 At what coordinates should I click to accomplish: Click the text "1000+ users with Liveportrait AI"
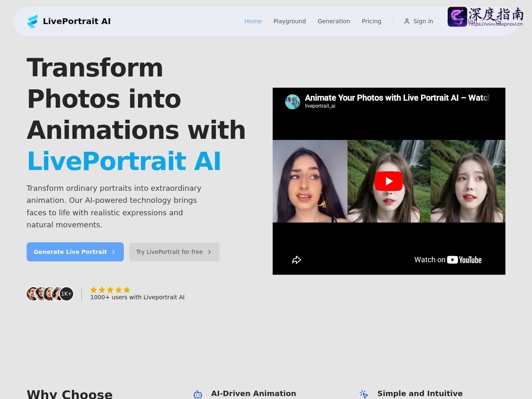point(138,297)
